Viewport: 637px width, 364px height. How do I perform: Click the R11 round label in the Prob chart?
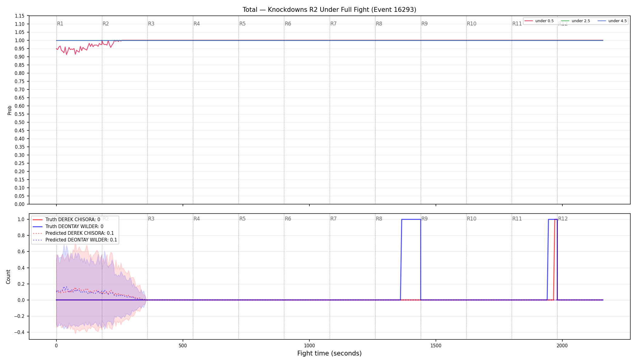(x=517, y=24)
